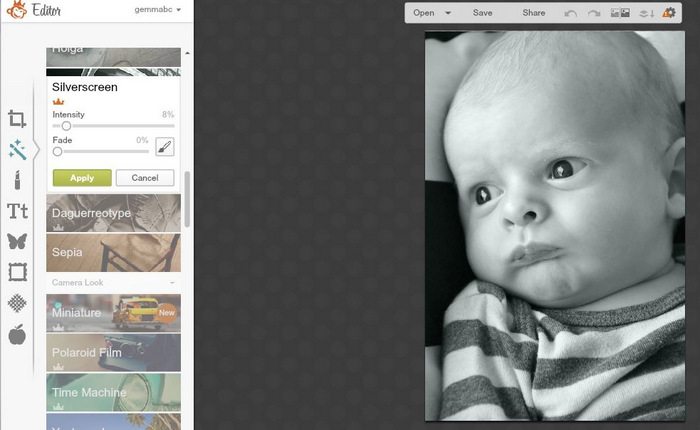
Task: Select the Crop basic edits icon
Action: tap(17, 119)
